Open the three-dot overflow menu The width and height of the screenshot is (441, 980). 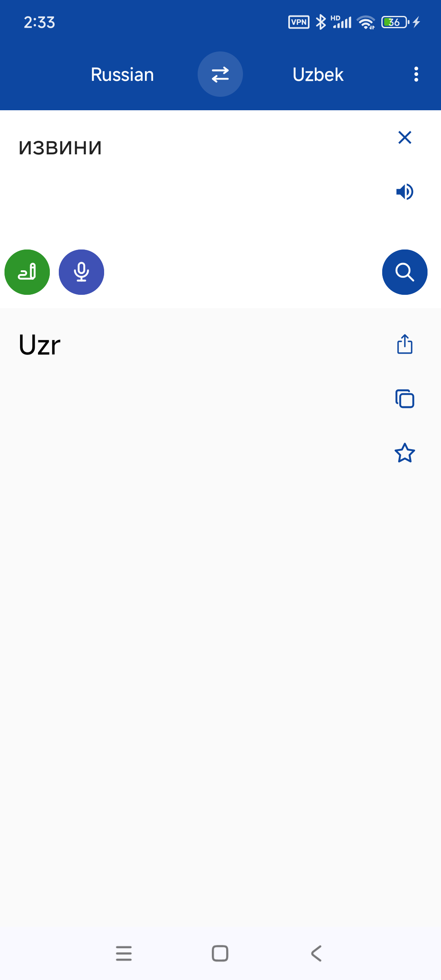point(416,74)
